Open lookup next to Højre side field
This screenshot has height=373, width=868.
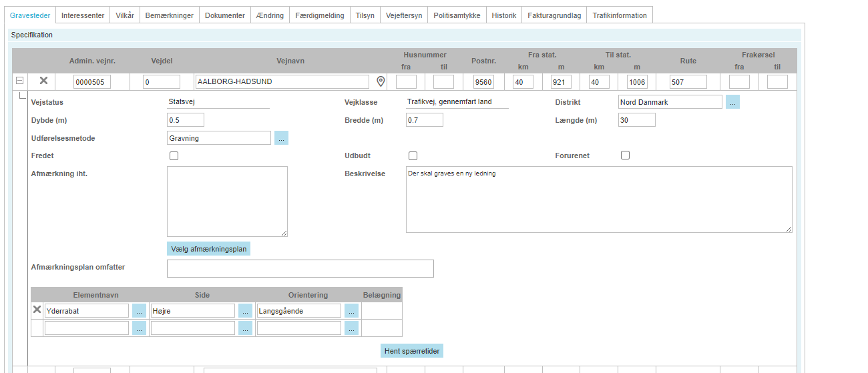245,310
